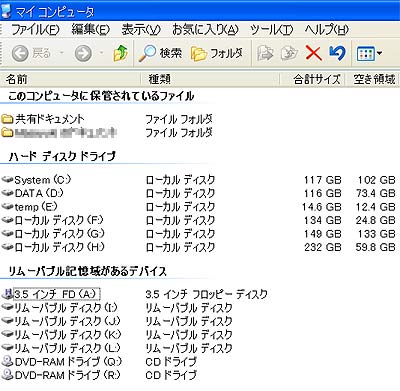Viewport: 400px width, 391px height.
Task: Select the System (C:) drive icon
Action: (x=7, y=180)
